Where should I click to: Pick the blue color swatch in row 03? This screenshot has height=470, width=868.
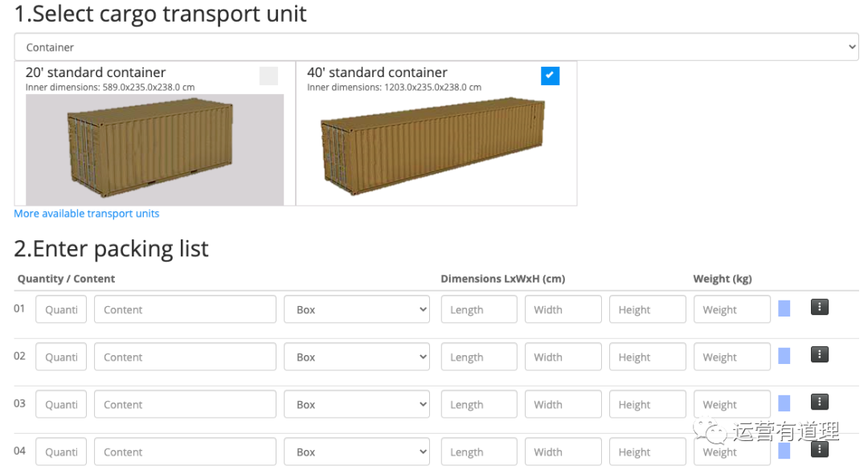(x=784, y=403)
